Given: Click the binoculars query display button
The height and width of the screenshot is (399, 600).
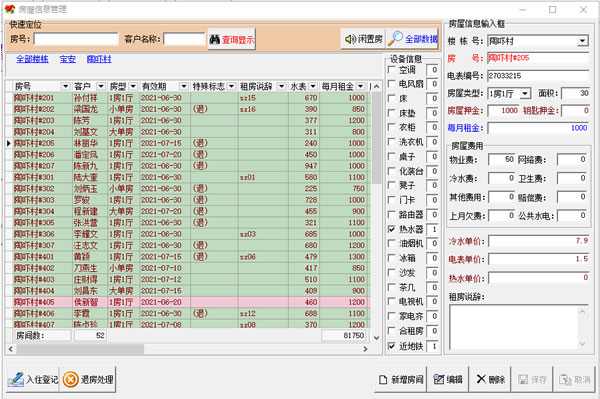Looking at the screenshot, I should 232,39.
